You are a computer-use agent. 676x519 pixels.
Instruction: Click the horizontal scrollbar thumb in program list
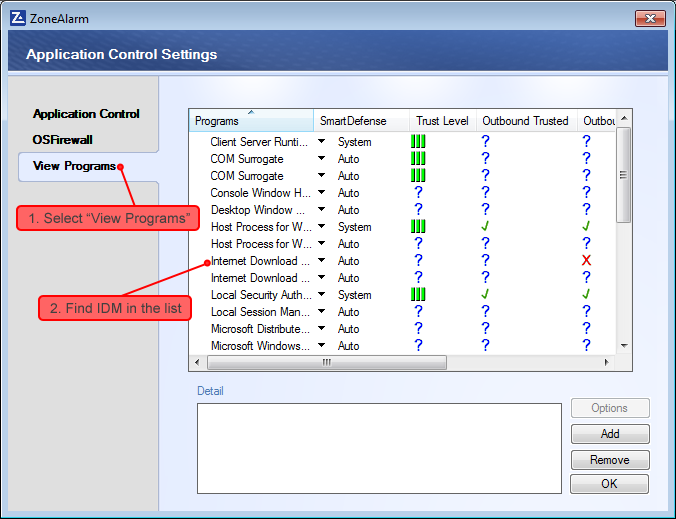[x=326, y=363]
